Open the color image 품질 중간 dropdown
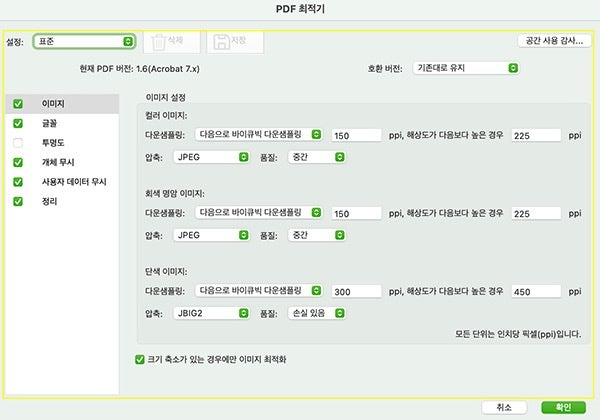This screenshot has height=420, width=600. 316,157
